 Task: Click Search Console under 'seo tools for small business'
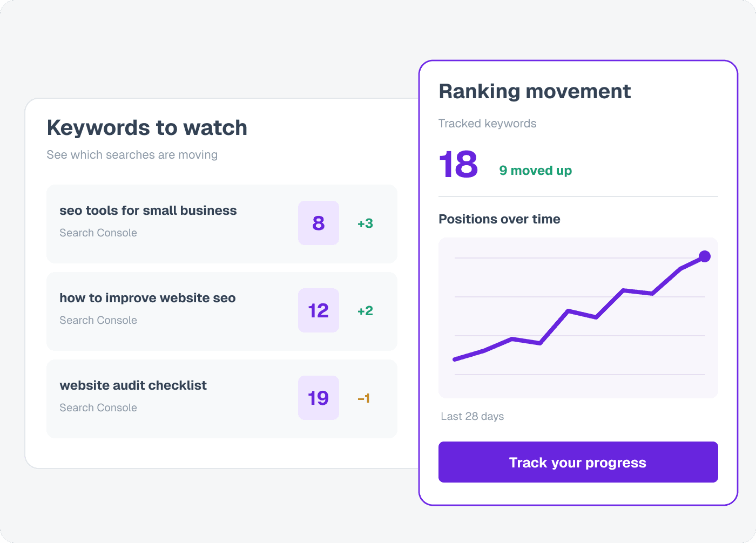[x=98, y=233]
